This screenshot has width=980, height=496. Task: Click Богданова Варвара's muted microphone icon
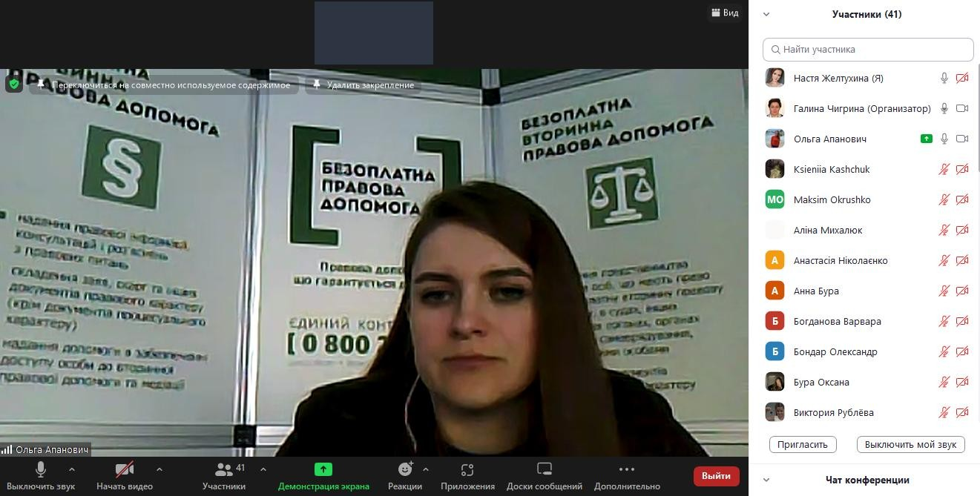pyautogui.click(x=944, y=321)
